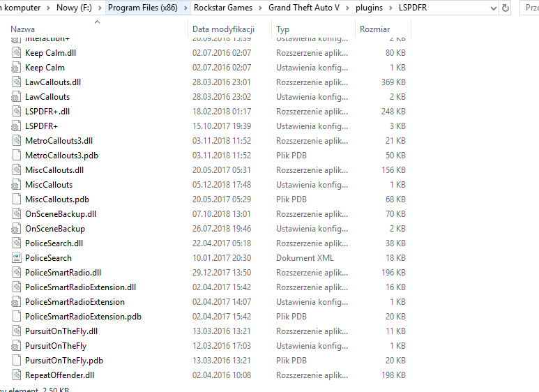Click the PoliceSmartRadioExtension.pdb file icon
The height and width of the screenshot is (392, 539).
pyautogui.click(x=16, y=317)
